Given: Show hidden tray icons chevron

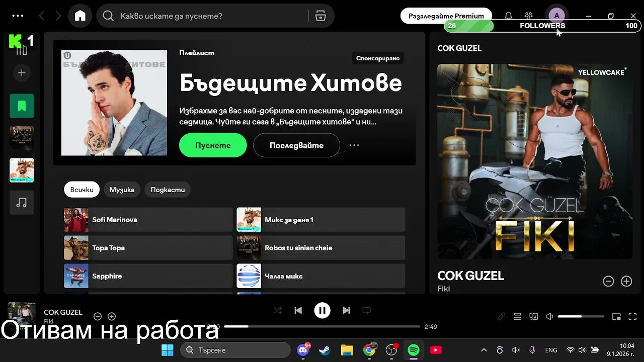Looking at the screenshot, I should pyautogui.click(x=484, y=350).
